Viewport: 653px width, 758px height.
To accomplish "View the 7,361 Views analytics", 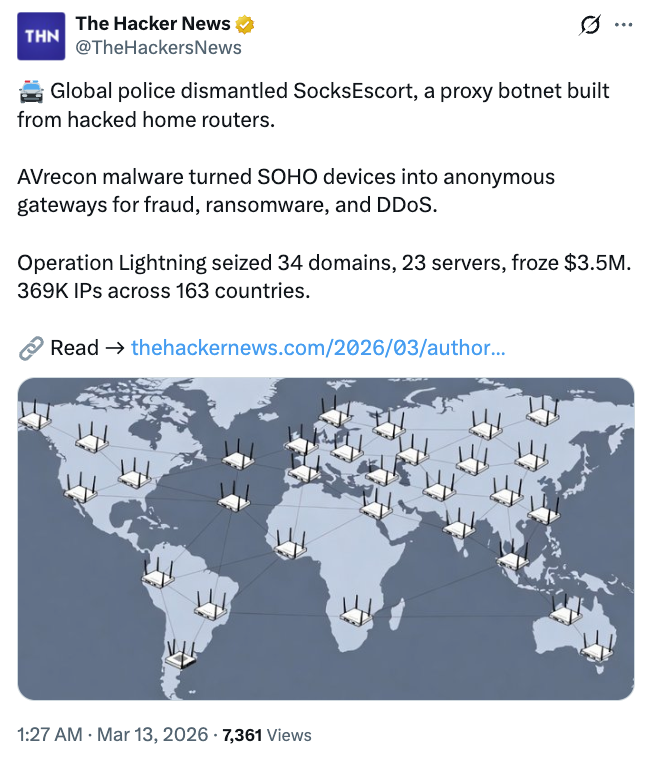I will 267,735.
